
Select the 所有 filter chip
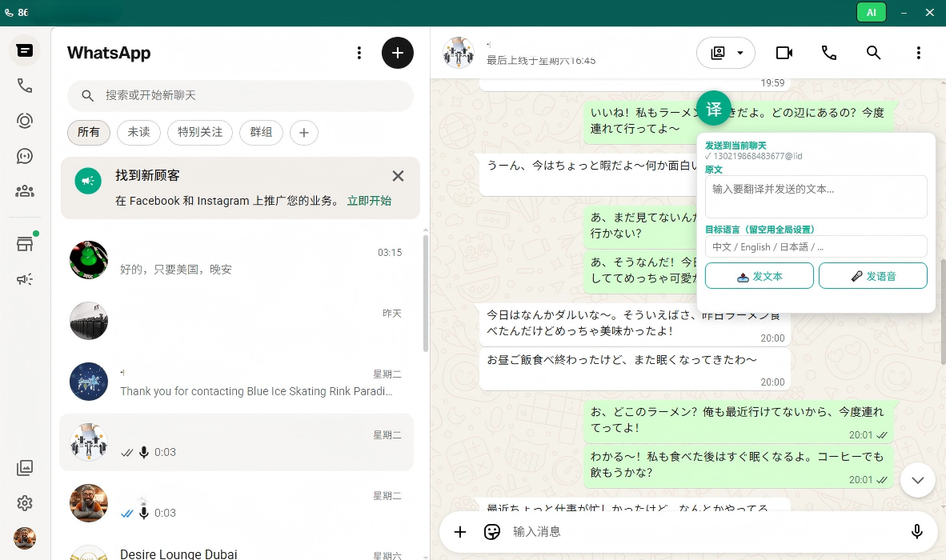[x=89, y=133]
